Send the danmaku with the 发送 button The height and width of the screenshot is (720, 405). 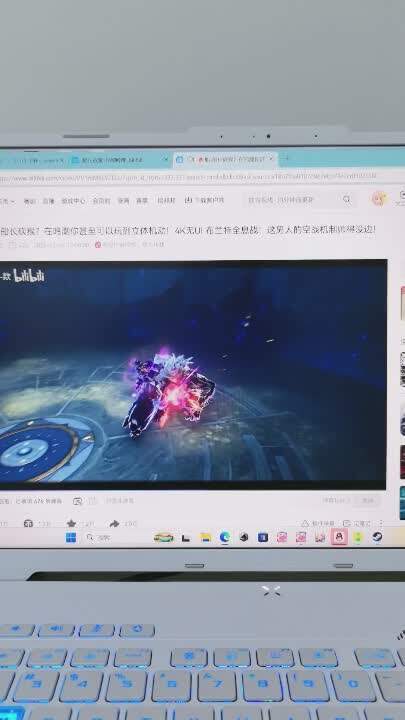368,501
